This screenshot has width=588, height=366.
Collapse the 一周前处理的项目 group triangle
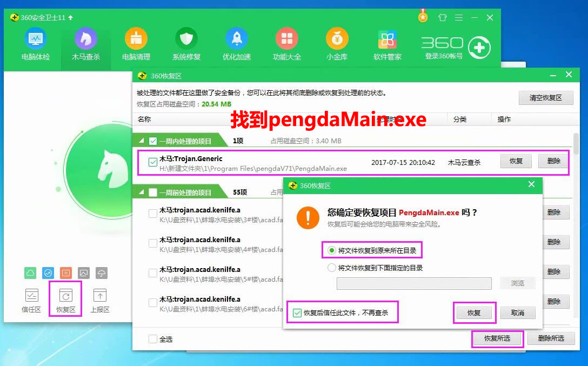[142, 192]
